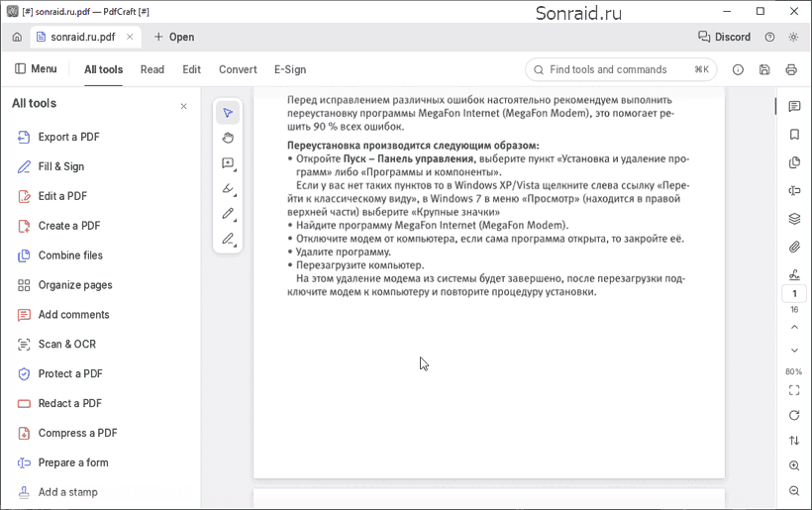The image size is (812, 510).
Task: Open Add comments tool
Action: point(63,314)
